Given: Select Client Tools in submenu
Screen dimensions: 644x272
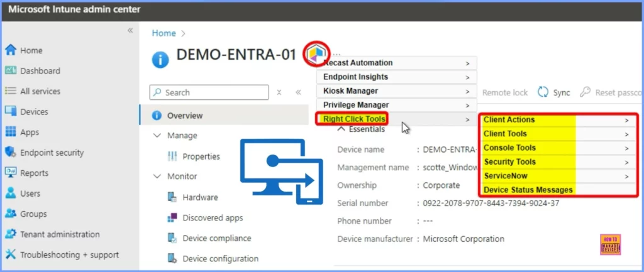Looking at the screenshot, I should (557, 134).
